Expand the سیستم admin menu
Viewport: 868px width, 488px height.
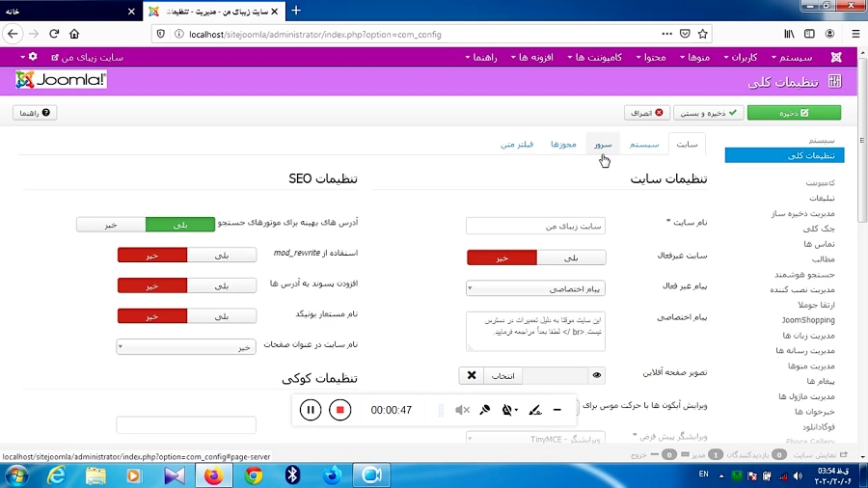tap(792, 57)
